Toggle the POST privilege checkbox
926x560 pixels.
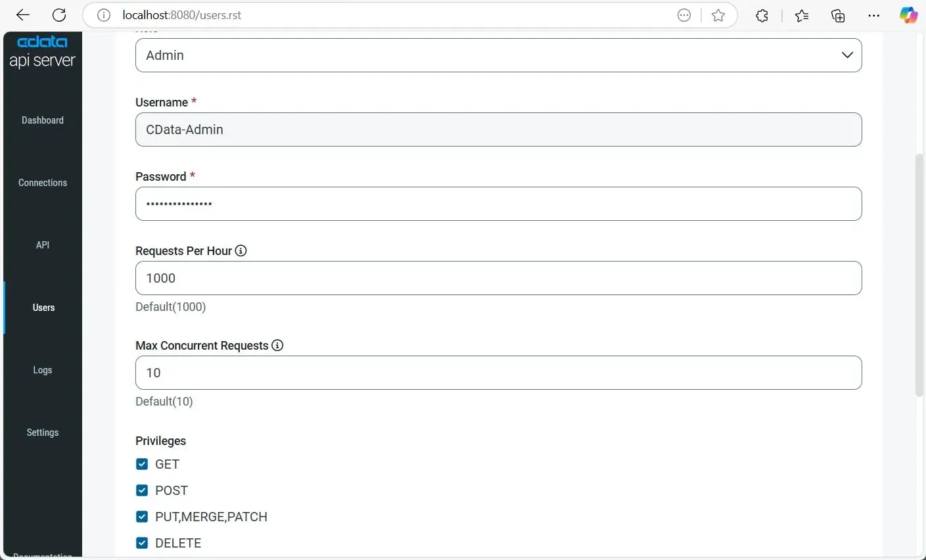click(x=142, y=490)
